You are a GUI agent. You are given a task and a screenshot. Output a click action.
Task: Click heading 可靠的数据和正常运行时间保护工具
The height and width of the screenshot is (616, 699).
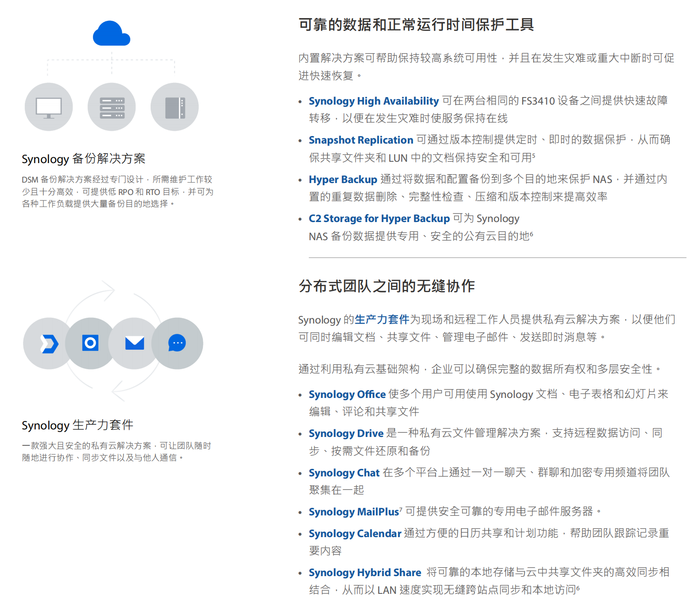click(416, 25)
